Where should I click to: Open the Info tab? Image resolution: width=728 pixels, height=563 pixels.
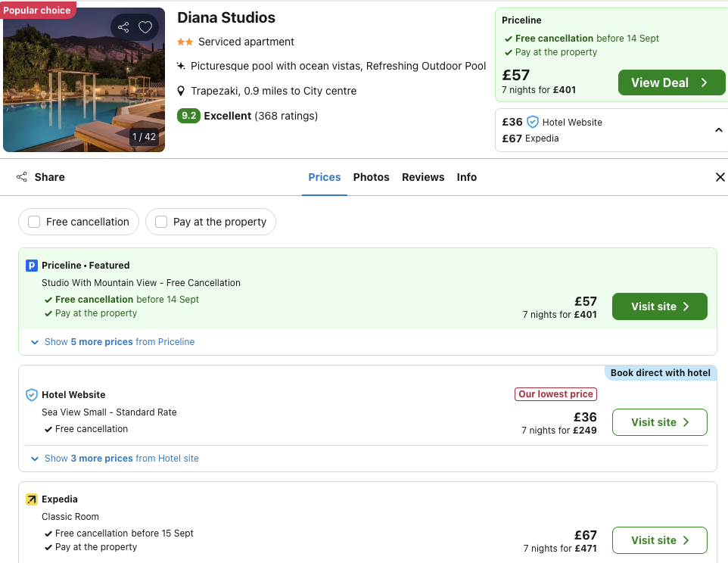(x=467, y=177)
